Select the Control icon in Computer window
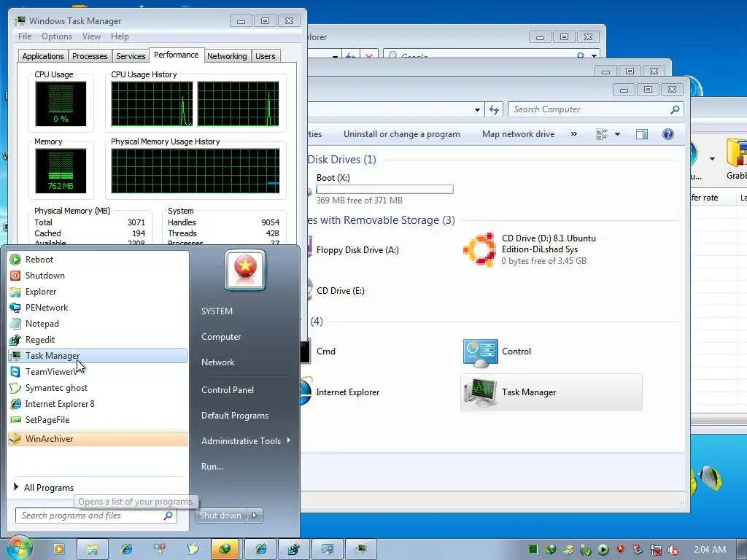Viewport: 747px width, 560px height. click(480, 353)
